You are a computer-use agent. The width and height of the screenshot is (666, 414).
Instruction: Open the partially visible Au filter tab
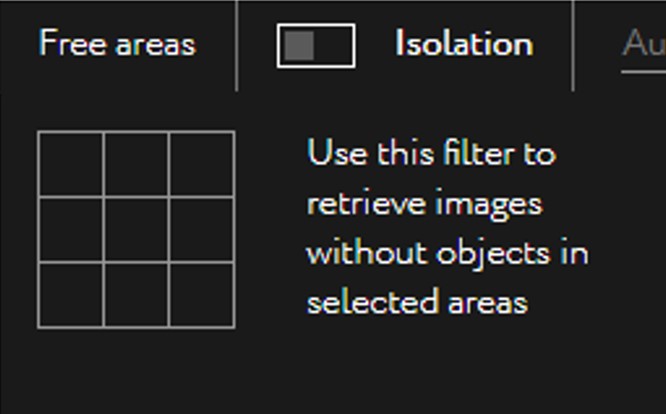(x=643, y=43)
